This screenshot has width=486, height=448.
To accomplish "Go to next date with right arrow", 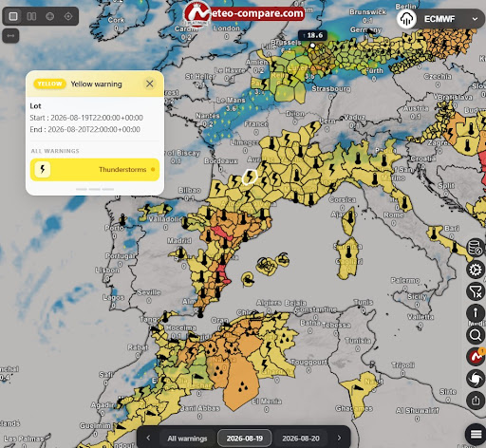I will click(x=339, y=438).
